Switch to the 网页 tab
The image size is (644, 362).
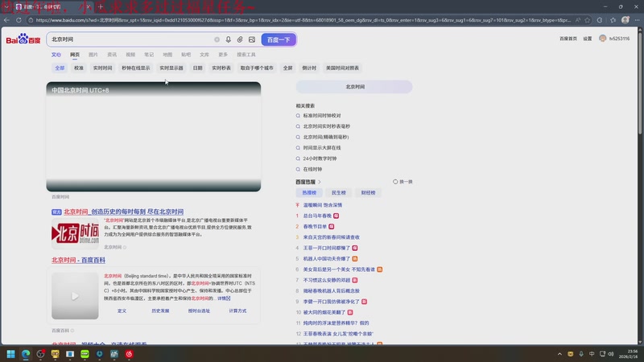pos(75,55)
